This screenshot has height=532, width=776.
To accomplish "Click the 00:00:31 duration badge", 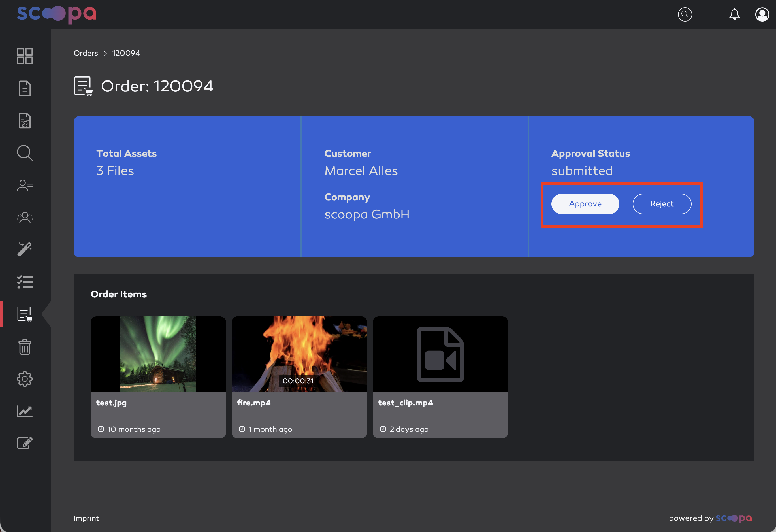I will pos(298,381).
